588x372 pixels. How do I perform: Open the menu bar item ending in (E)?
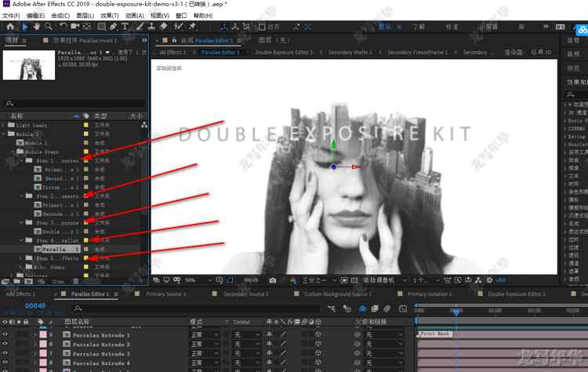[35, 16]
